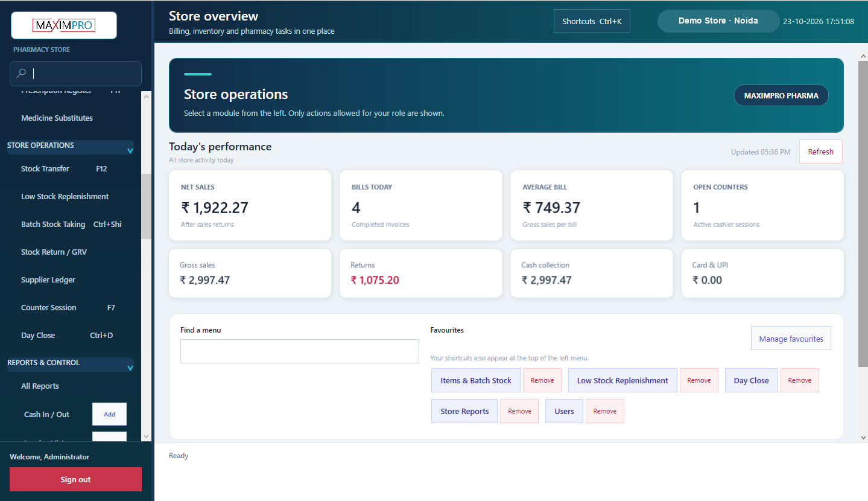Click main page scrollbar down arrow
This screenshot has height=501, width=868.
click(863, 437)
